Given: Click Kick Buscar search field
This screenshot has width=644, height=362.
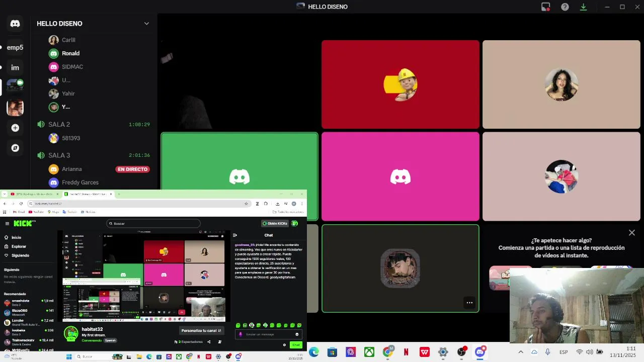Looking at the screenshot, I should click(x=153, y=224).
